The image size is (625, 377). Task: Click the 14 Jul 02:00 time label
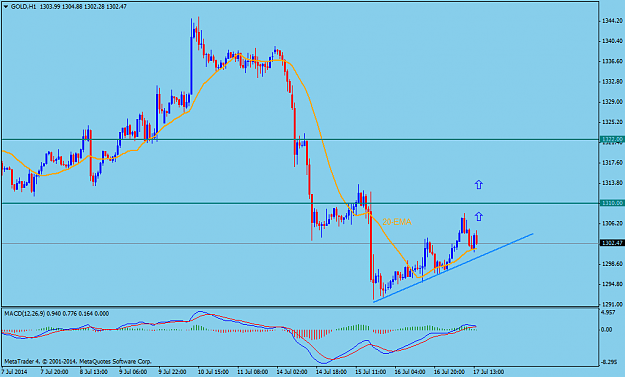click(x=292, y=372)
